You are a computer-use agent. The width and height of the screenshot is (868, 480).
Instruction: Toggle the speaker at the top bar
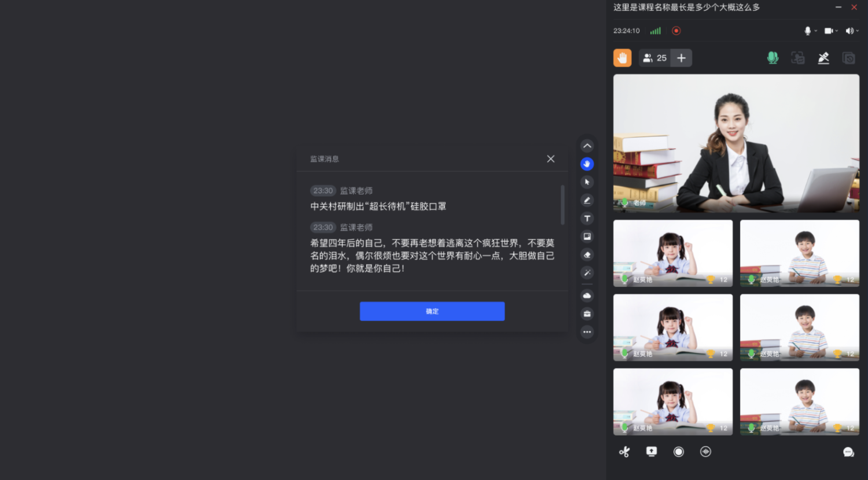849,31
